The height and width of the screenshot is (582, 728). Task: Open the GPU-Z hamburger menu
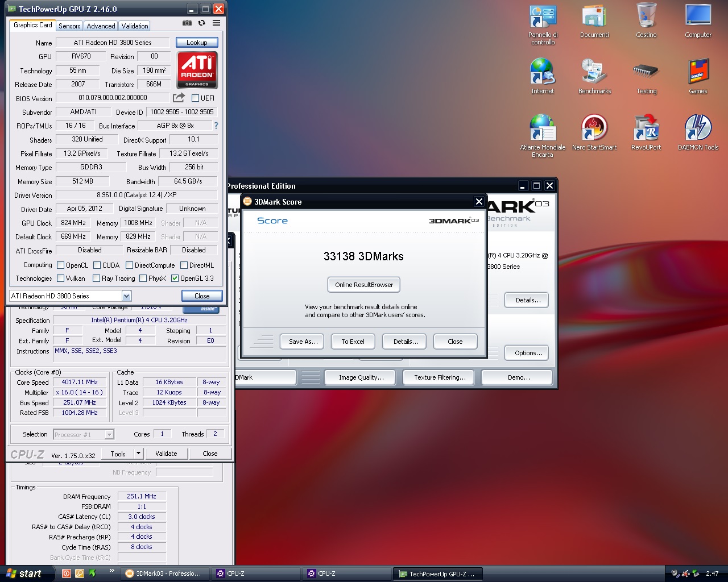(x=216, y=23)
